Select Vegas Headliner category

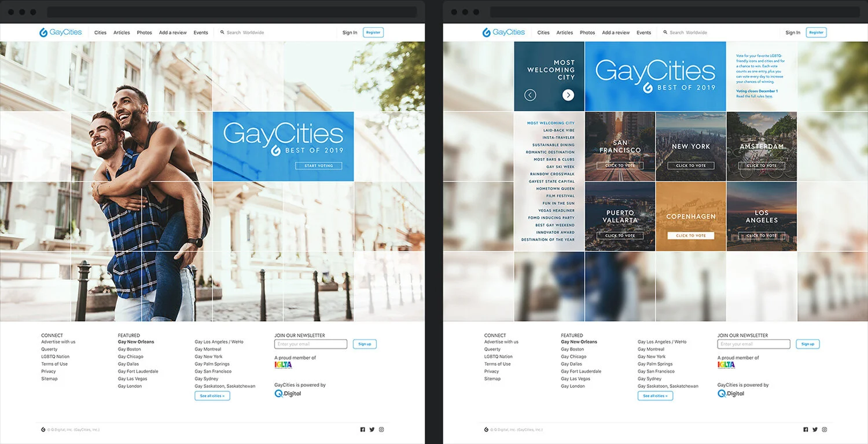tap(556, 211)
